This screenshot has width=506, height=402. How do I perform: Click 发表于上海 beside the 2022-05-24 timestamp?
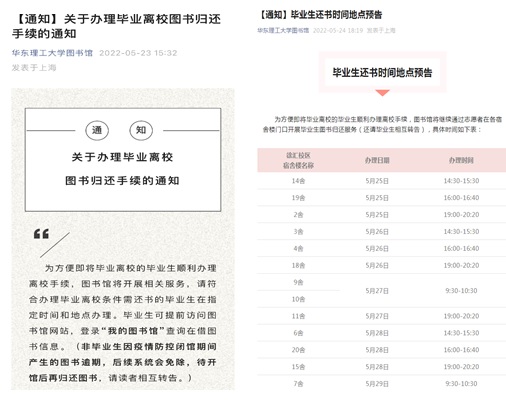point(381,30)
